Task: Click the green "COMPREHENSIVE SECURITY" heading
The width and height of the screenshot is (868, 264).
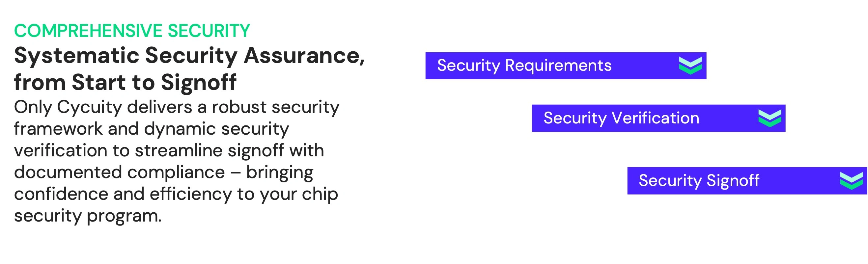Action: click(132, 31)
